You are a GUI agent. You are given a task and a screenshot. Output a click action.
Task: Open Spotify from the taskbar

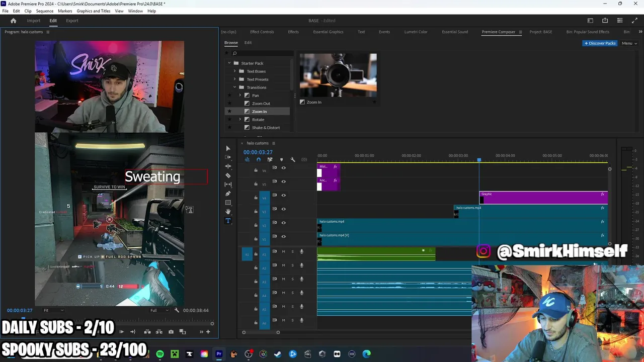click(x=160, y=354)
